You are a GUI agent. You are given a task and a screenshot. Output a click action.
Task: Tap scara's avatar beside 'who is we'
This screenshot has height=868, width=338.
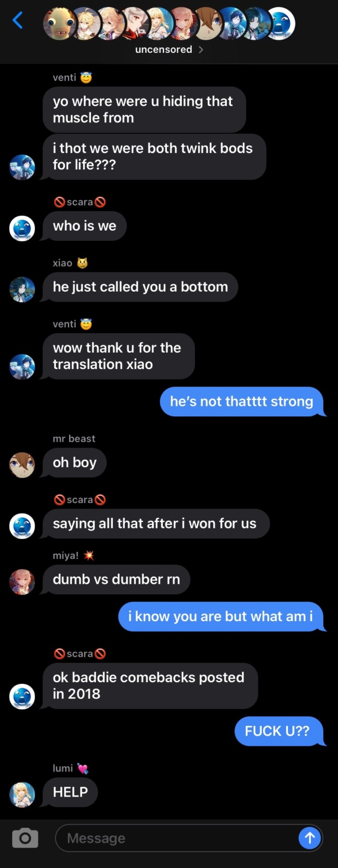click(22, 228)
